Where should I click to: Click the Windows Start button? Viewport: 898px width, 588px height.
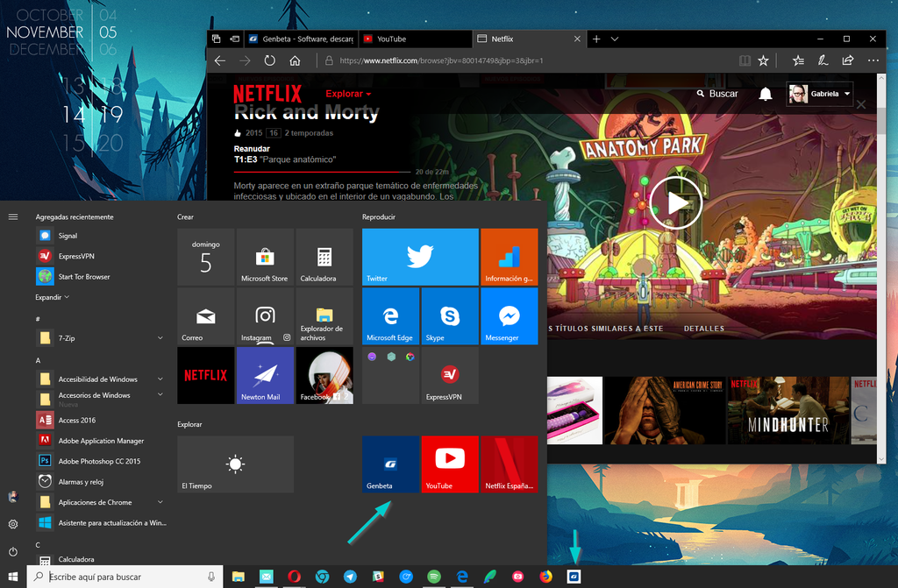[x=13, y=577]
